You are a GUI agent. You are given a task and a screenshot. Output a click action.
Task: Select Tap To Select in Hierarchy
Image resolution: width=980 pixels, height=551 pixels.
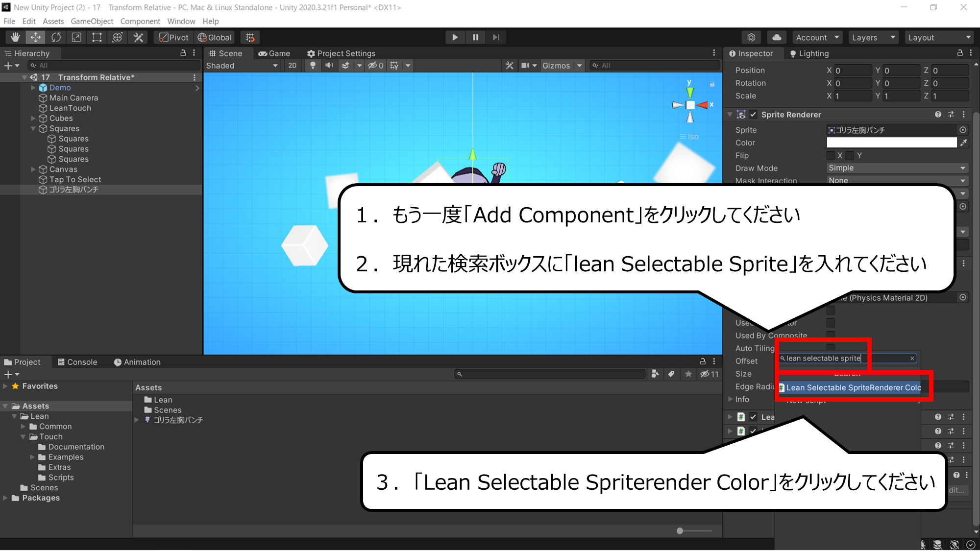coord(75,180)
